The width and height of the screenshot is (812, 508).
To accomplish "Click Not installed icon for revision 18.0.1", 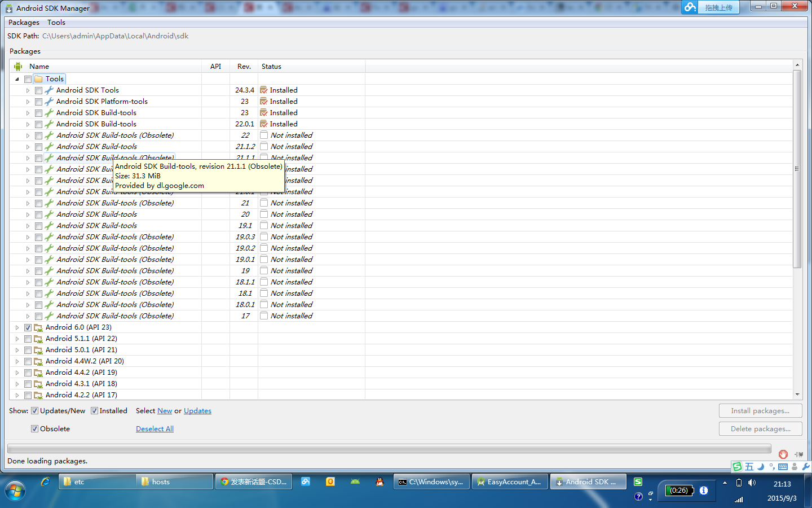I will click(x=263, y=305).
